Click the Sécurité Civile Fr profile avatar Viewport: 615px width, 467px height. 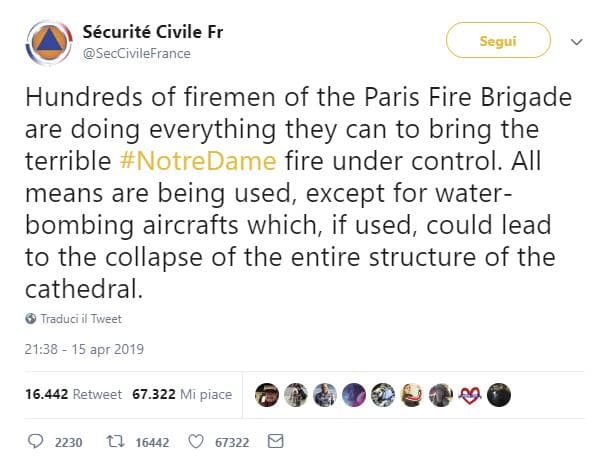click(46, 41)
